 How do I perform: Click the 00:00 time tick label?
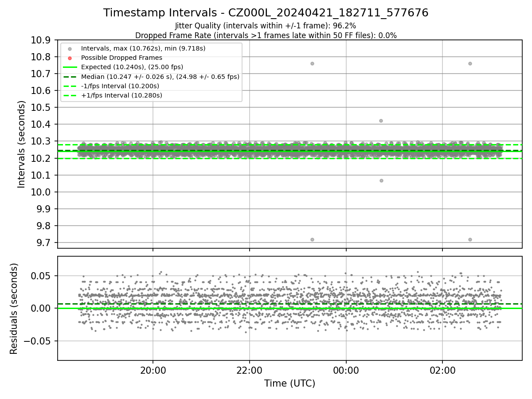pos(346,371)
